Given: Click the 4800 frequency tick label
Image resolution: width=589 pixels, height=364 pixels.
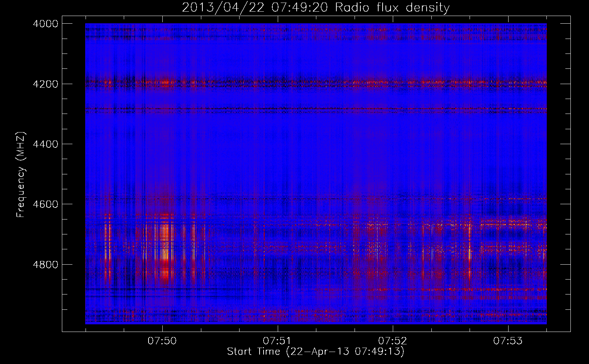Looking at the screenshot, I should [x=46, y=265].
